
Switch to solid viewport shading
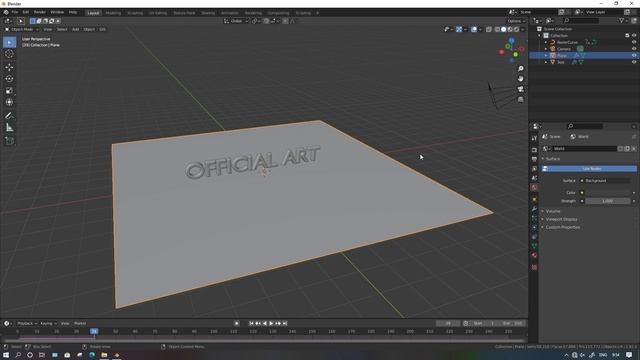click(x=503, y=29)
